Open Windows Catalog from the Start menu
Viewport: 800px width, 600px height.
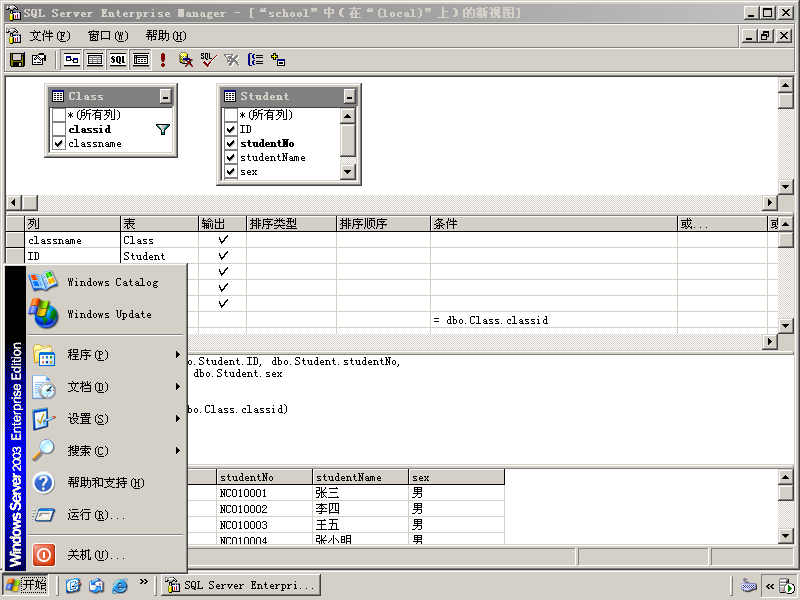pos(107,282)
